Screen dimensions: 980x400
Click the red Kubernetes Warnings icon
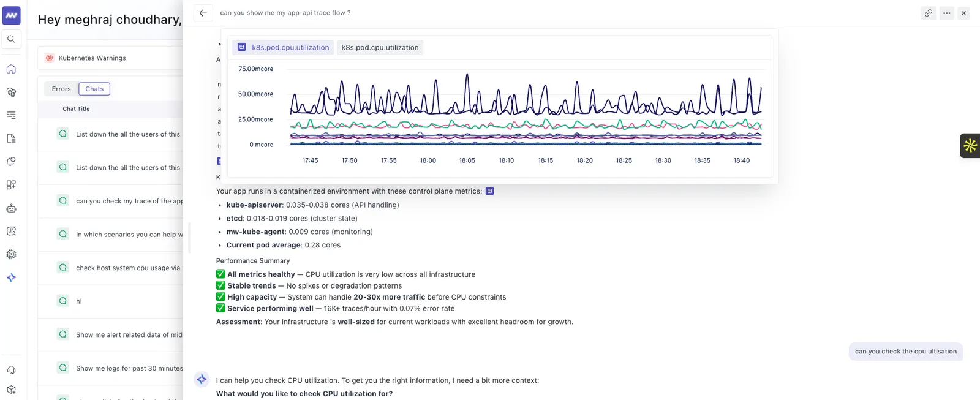click(50, 58)
